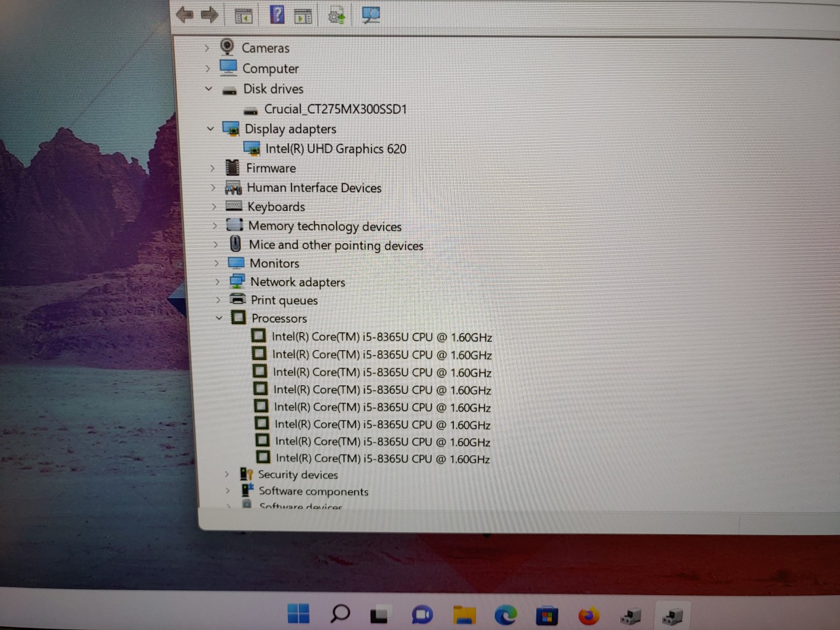
Task: Click the Monitors icon
Action: click(236, 262)
